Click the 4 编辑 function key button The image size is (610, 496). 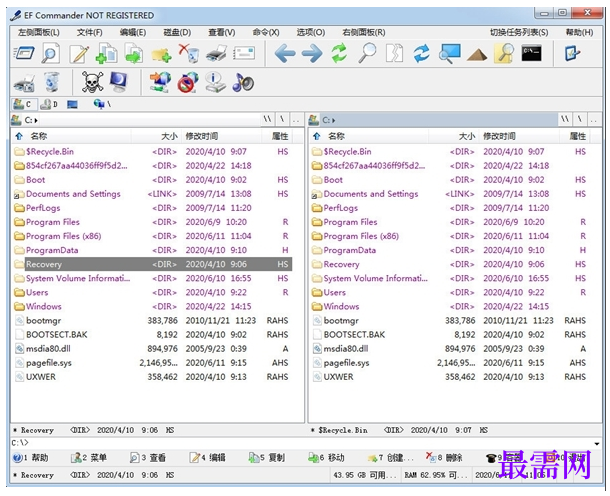pos(207,458)
